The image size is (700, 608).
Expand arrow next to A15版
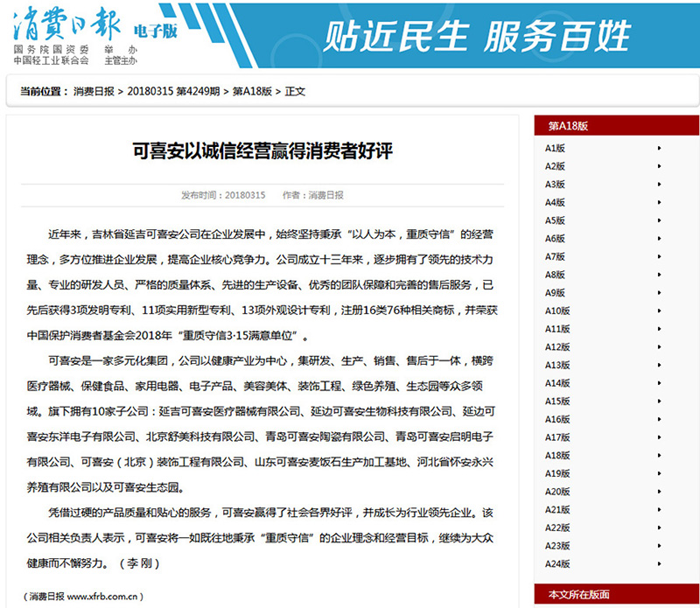[660, 402]
